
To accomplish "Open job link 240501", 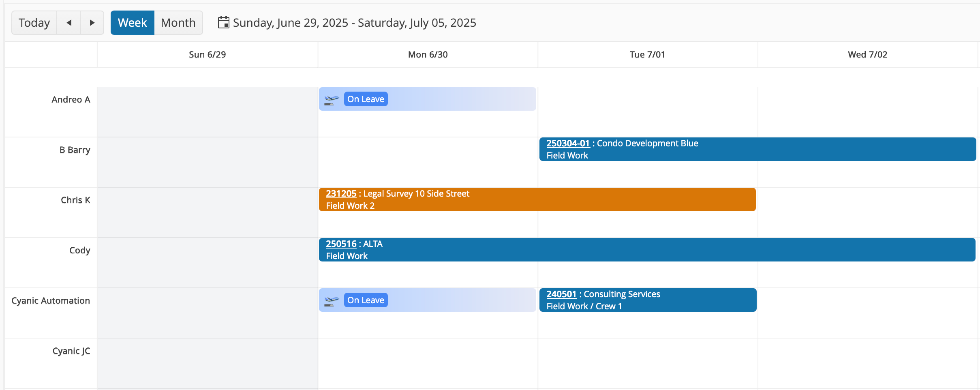I will [x=561, y=294].
